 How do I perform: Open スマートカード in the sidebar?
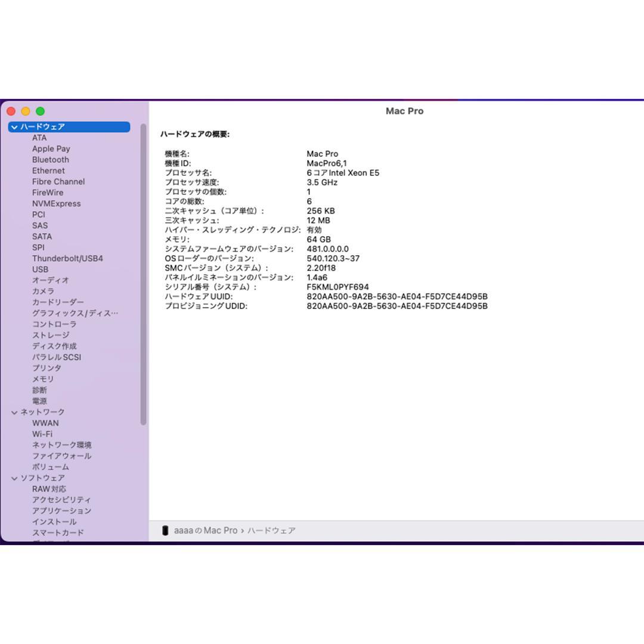pyautogui.click(x=58, y=532)
